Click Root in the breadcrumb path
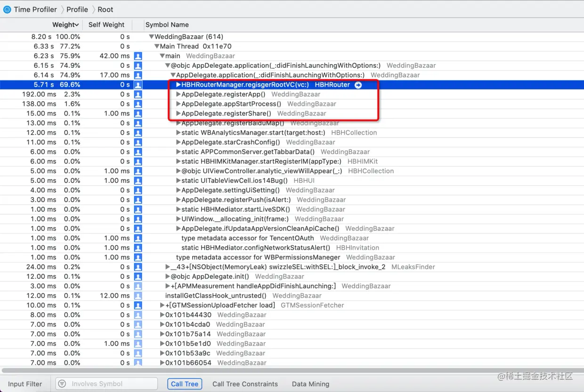 pyautogui.click(x=105, y=9)
